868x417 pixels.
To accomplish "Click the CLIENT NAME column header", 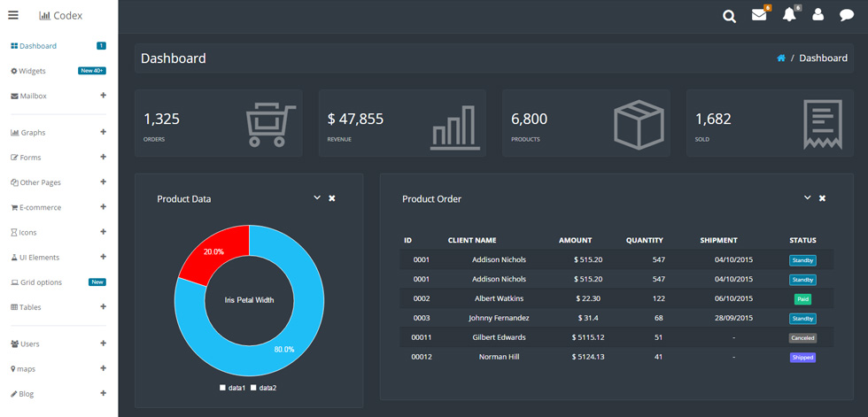I will coord(472,240).
